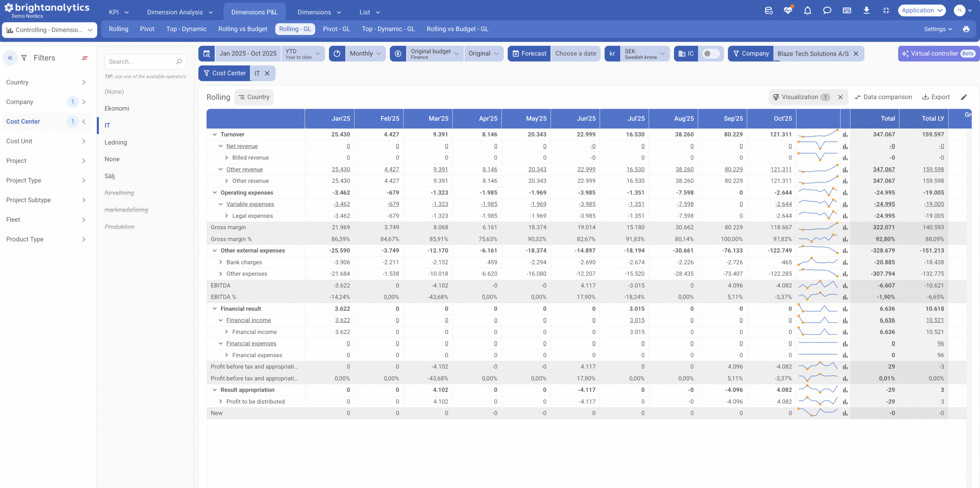Viewport: 980px width, 488px height.
Task: Click the calendar date picker icon
Action: point(207,54)
